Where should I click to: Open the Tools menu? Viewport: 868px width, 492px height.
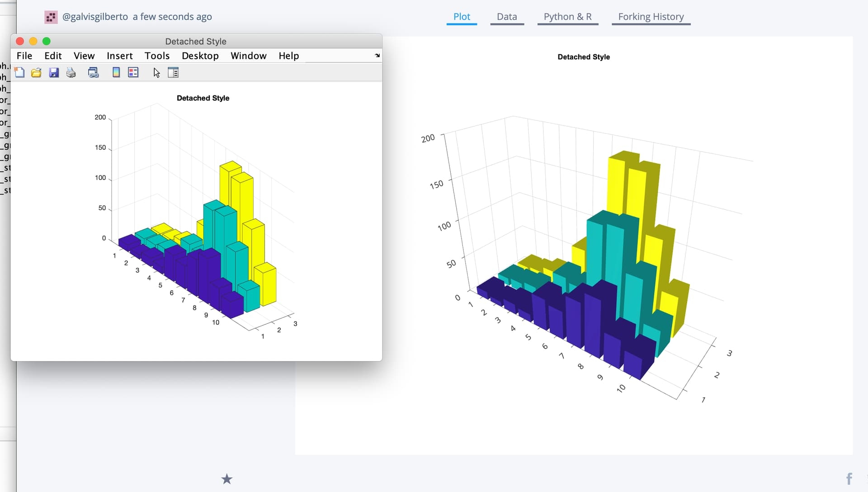click(x=157, y=56)
